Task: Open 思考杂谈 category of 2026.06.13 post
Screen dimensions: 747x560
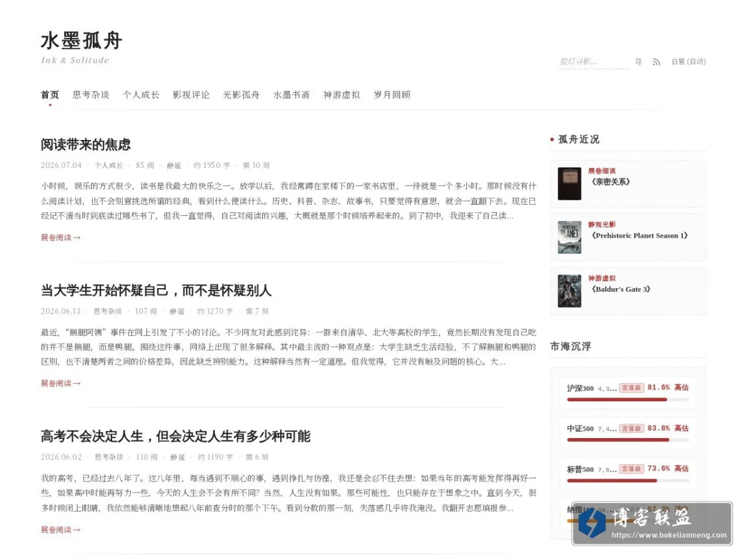Action: pos(108,311)
